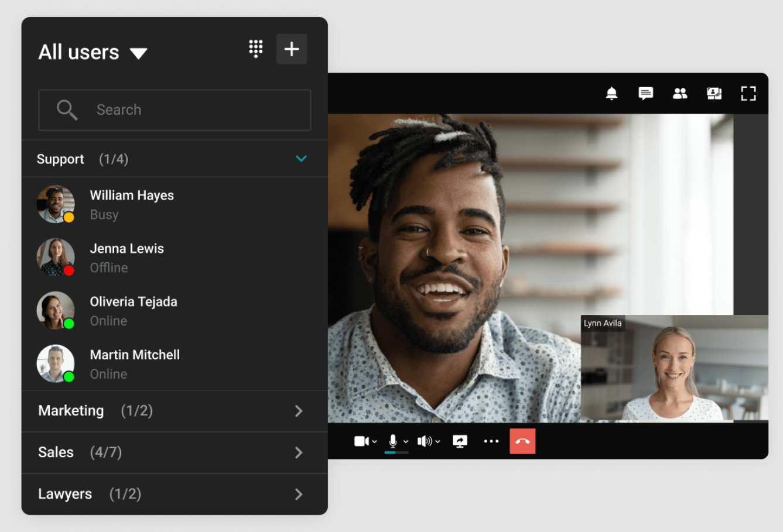Screen dimensions: 783x532
Task: Open more options three-dot menu
Action: [491, 441]
